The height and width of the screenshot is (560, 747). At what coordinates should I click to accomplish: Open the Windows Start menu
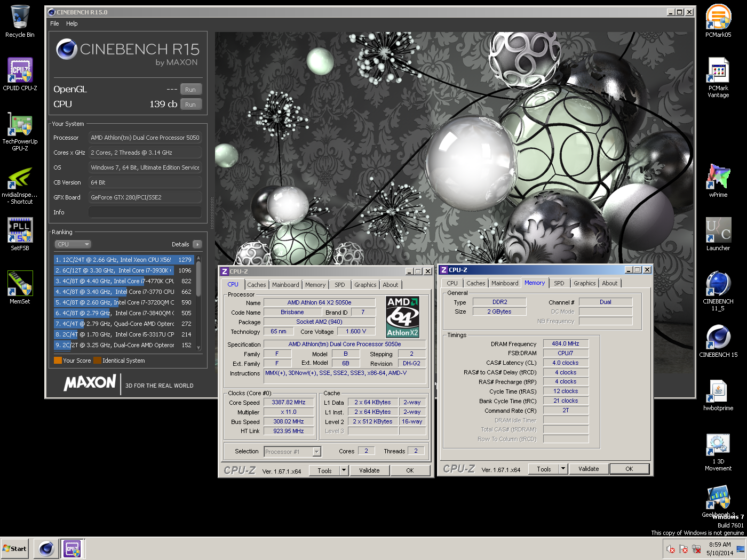(15, 549)
